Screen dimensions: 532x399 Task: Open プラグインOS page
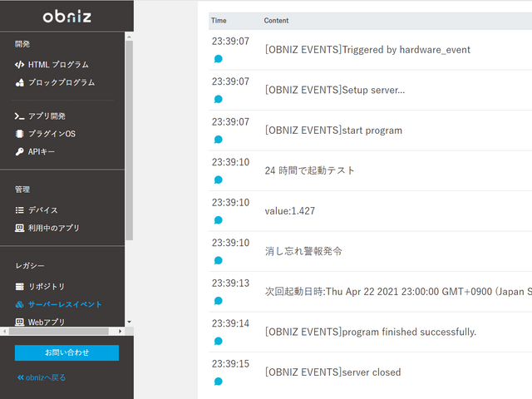[x=52, y=134]
